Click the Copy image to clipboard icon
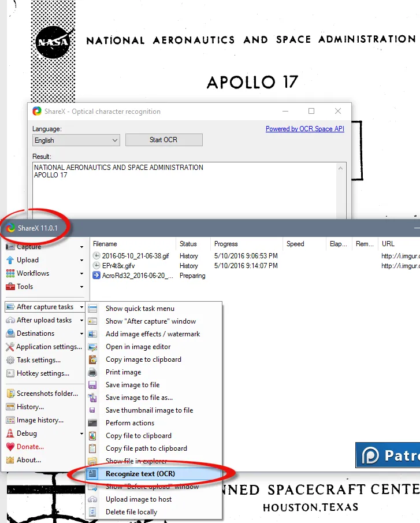 pos(92,359)
